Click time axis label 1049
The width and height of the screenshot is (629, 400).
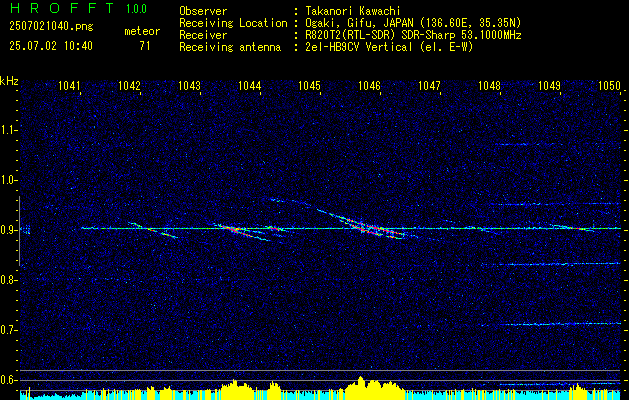tap(549, 85)
